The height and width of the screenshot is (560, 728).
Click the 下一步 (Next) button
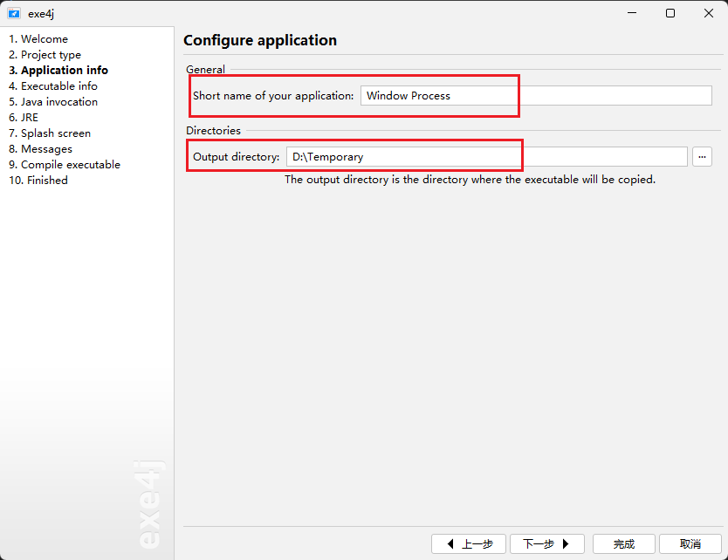[547, 543]
